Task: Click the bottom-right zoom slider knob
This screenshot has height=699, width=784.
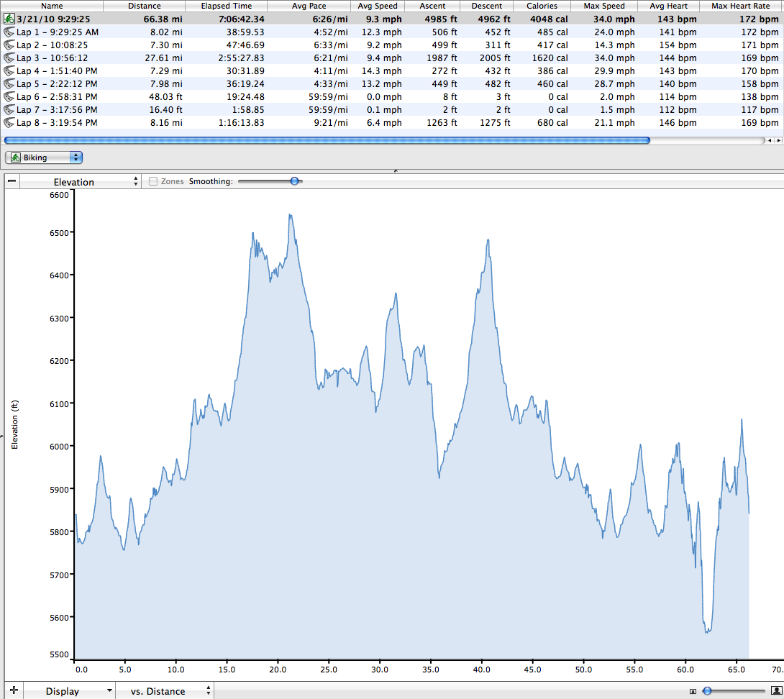Action: [x=707, y=691]
